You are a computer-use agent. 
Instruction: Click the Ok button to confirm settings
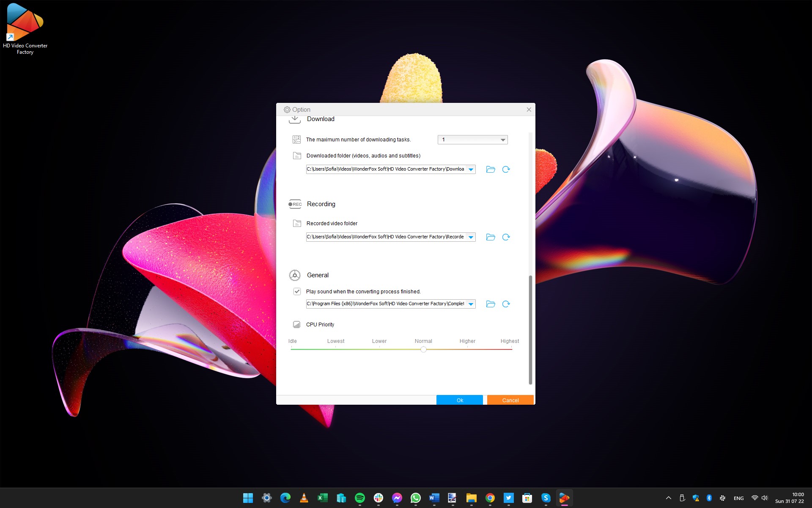(x=460, y=400)
